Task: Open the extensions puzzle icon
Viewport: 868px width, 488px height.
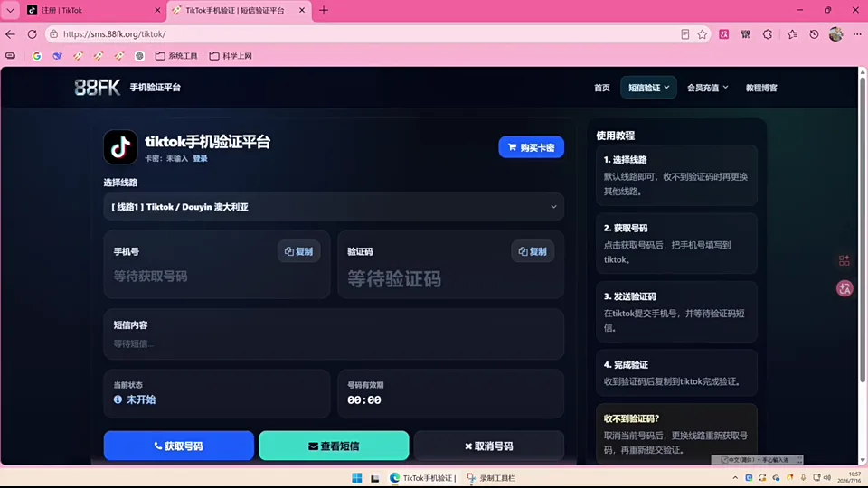Action: (768, 34)
